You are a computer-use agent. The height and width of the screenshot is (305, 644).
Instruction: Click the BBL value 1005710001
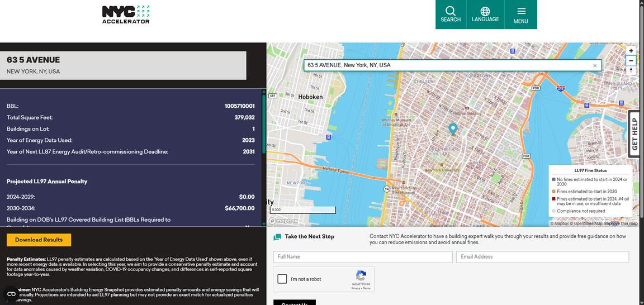tap(239, 106)
